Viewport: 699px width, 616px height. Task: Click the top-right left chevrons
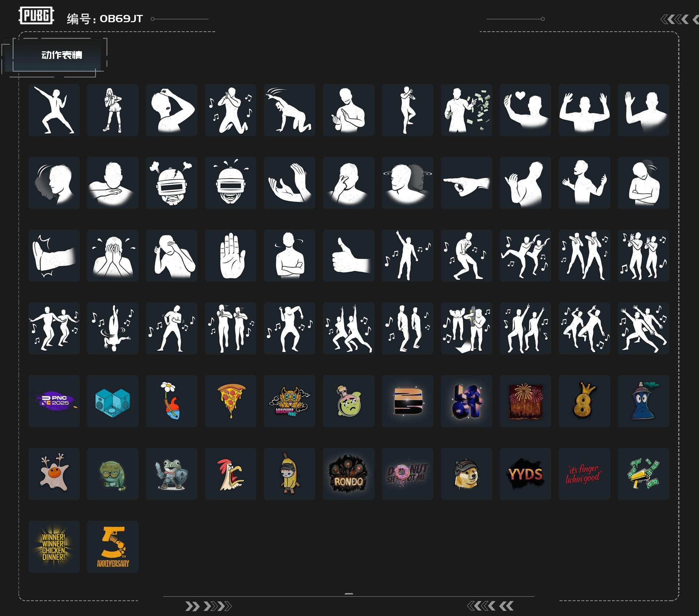(x=675, y=19)
